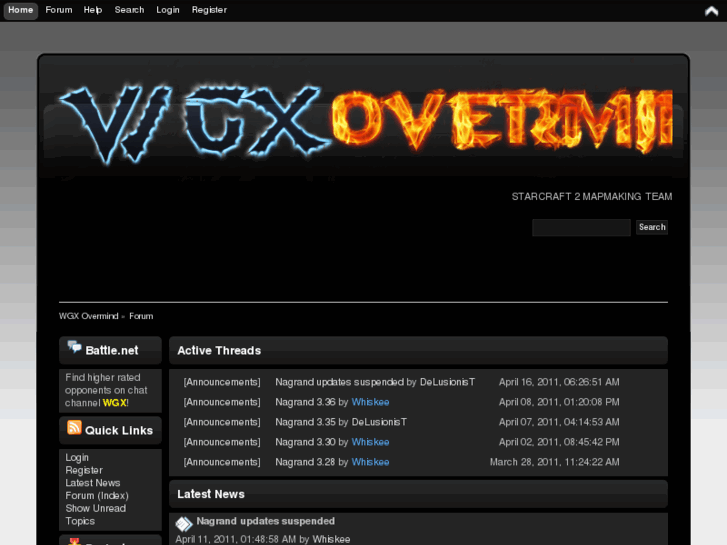Click Announcements tag on Nagrand 3.28 row

click(222, 462)
